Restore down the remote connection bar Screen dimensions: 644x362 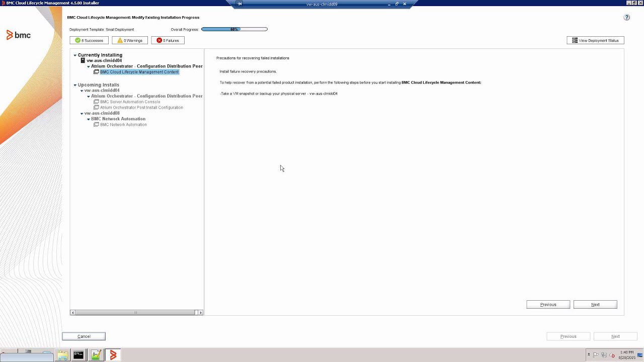pos(396,4)
